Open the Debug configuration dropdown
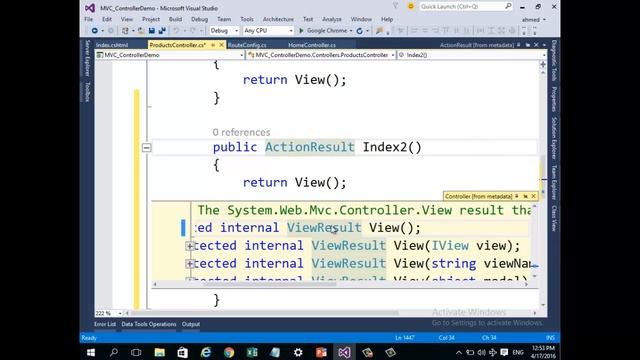Image resolution: width=640 pixels, height=360 pixels. 224,31
